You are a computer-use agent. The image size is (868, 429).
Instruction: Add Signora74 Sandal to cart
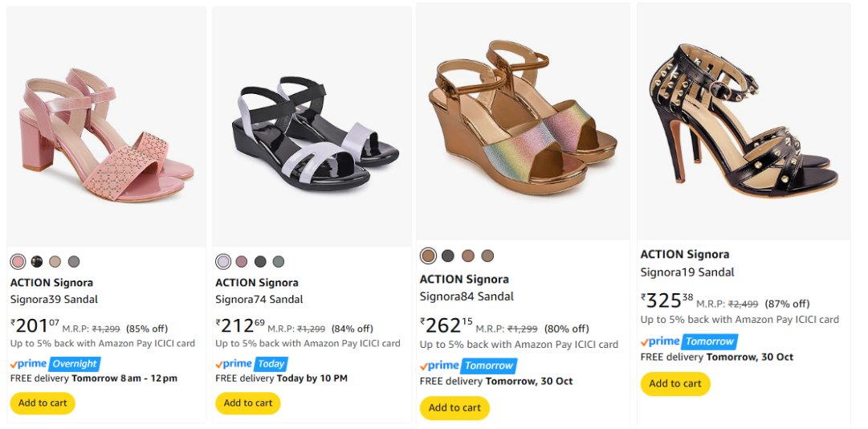point(248,403)
